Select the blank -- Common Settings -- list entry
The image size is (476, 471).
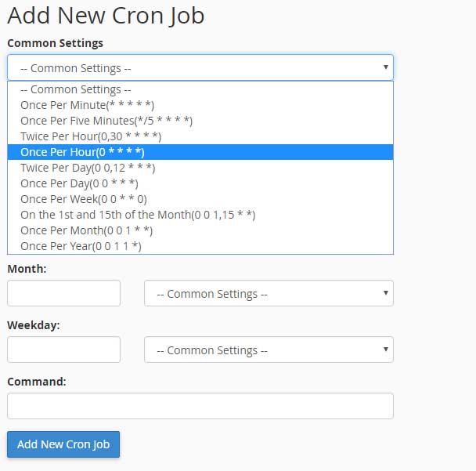[x=75, y=89]
